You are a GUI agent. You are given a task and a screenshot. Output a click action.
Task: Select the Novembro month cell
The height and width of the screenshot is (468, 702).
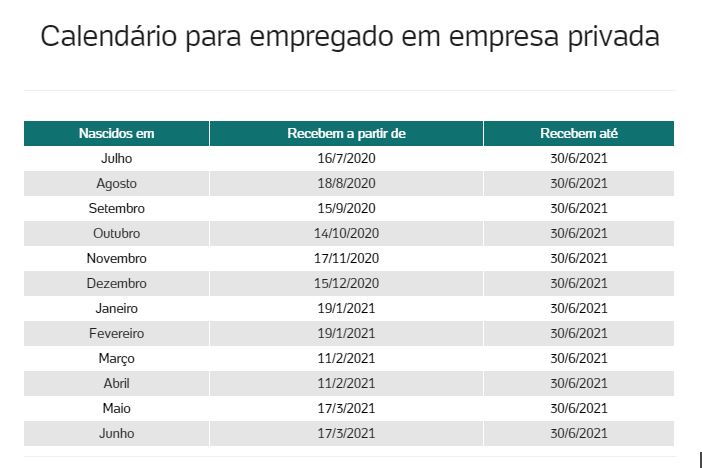116,258
